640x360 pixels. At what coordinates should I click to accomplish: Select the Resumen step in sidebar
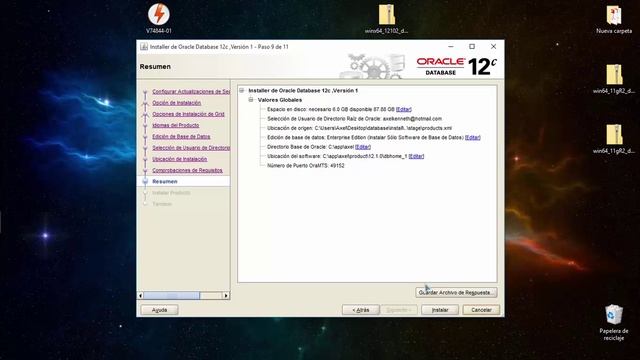[165, 181]
